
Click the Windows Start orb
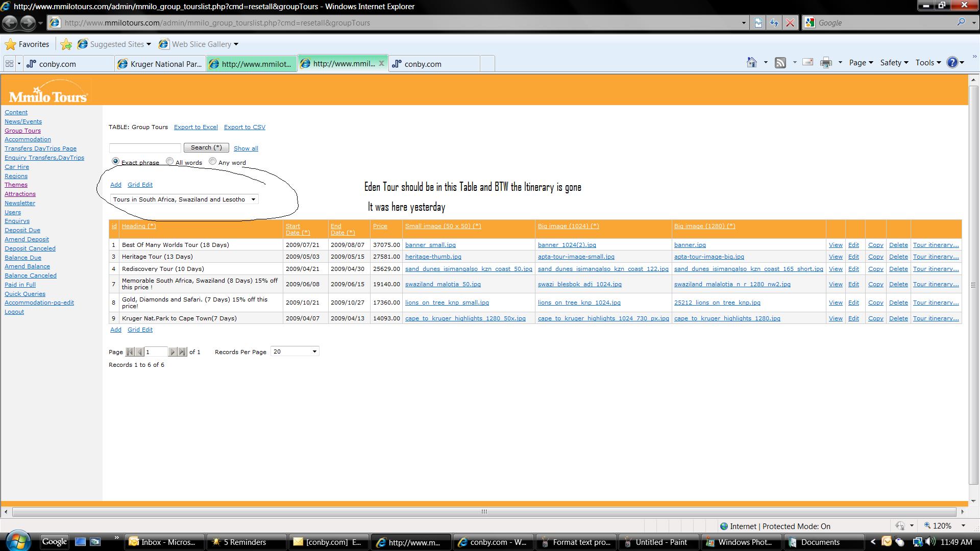tap(18, 541)
